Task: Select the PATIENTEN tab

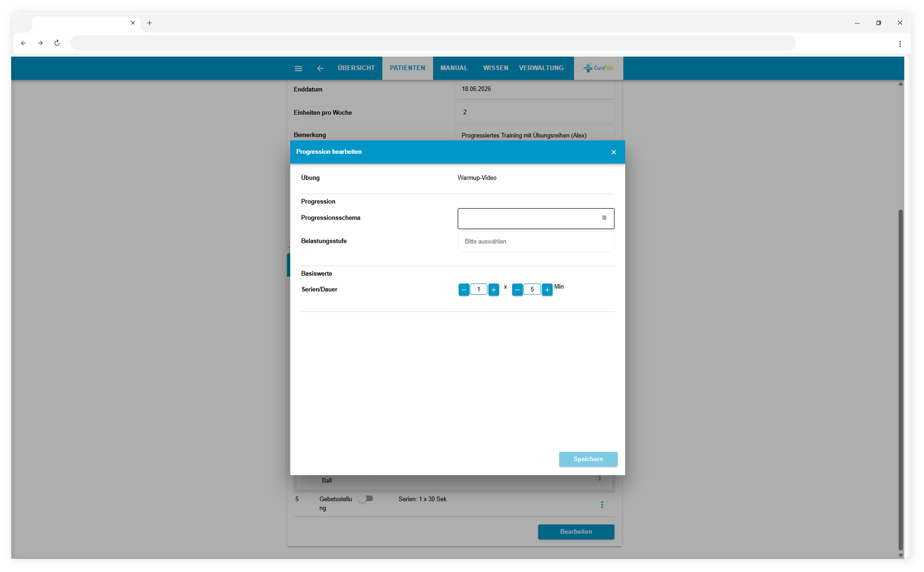Action: tap(407, 68)
